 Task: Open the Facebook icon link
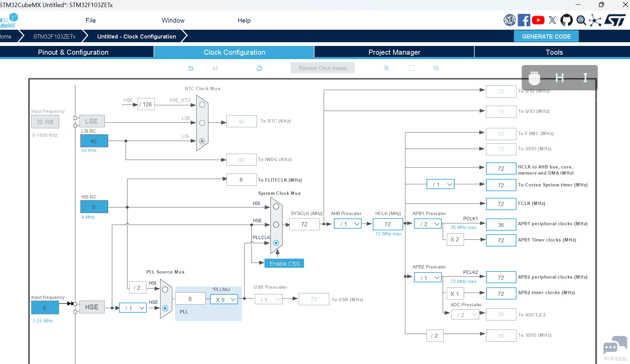coord(524,20)
